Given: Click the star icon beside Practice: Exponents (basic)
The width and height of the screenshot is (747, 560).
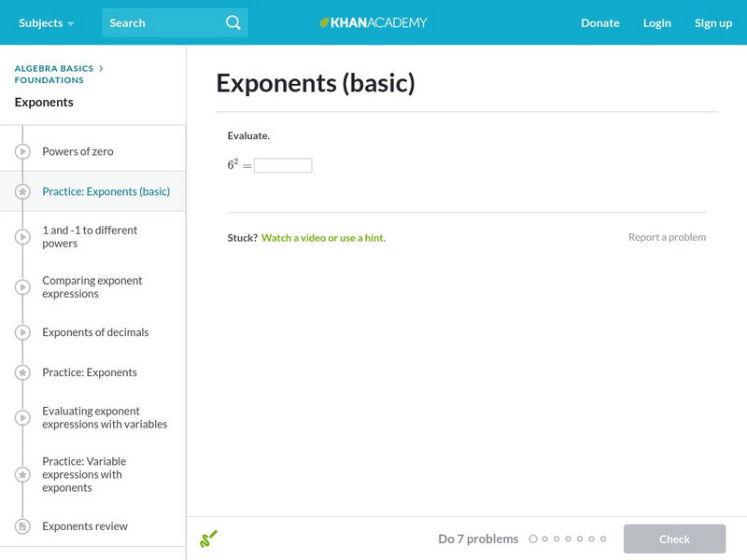Looking at the screenshot, I should [23, 191].
